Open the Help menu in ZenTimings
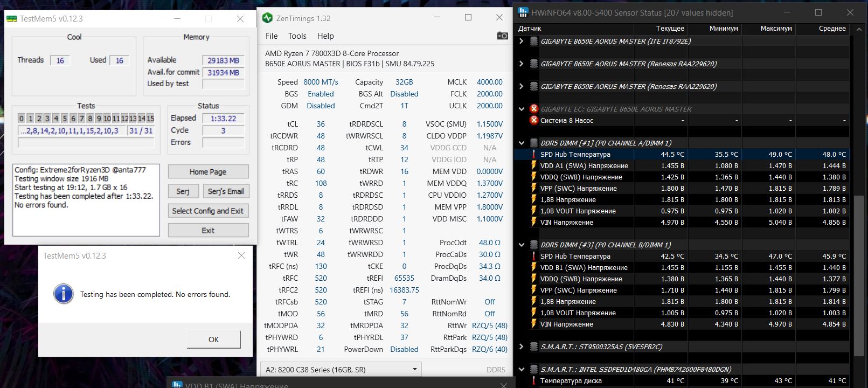Image resolution: width=868 pixels, height=388 pixels. [x=325, y=36]
